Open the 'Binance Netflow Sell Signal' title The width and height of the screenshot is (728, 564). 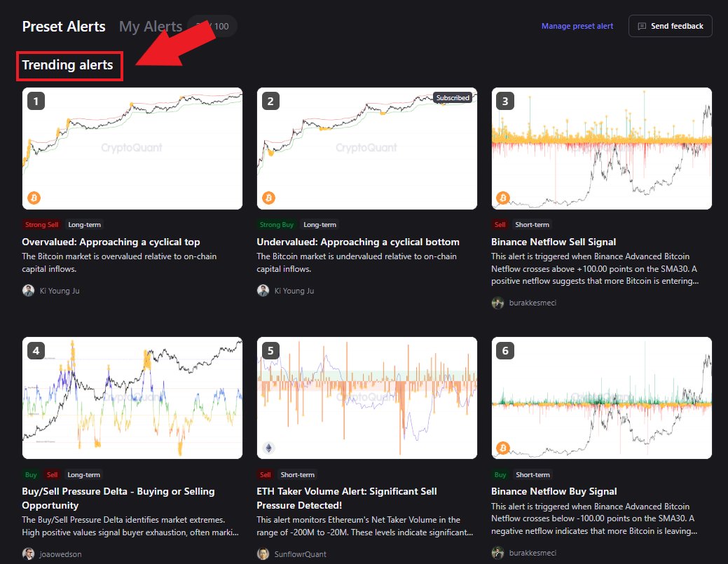click(554, 242)
